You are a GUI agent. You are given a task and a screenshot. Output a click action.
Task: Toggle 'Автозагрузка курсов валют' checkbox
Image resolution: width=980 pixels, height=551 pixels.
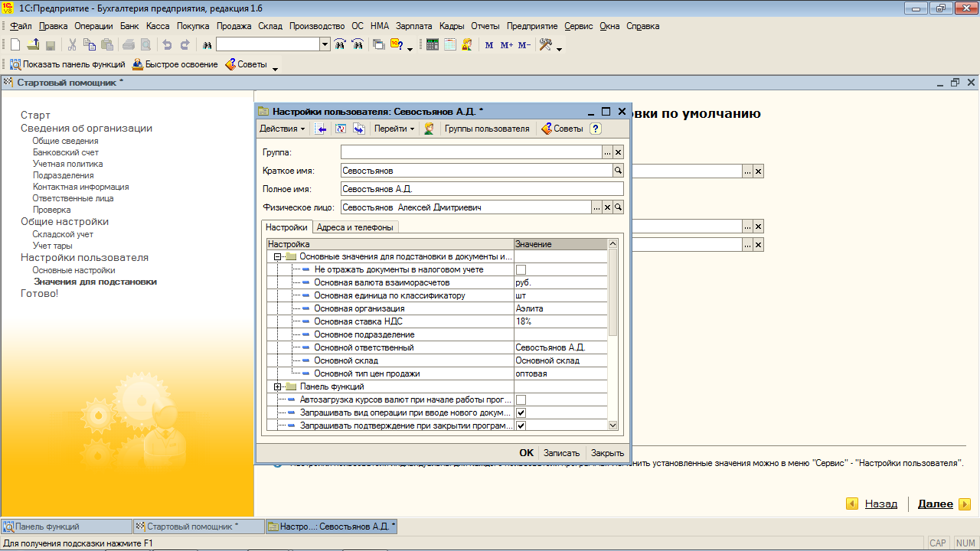[521, 399]
